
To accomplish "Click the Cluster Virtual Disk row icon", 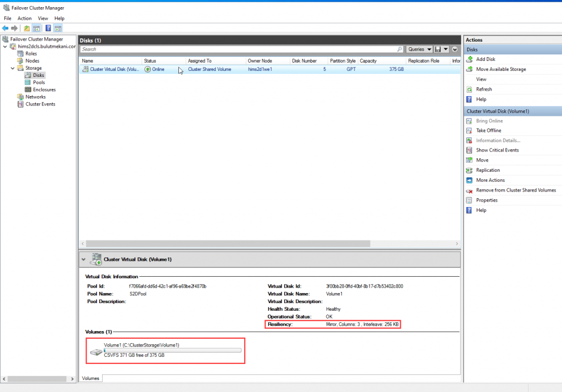I will tap(85, 69).
